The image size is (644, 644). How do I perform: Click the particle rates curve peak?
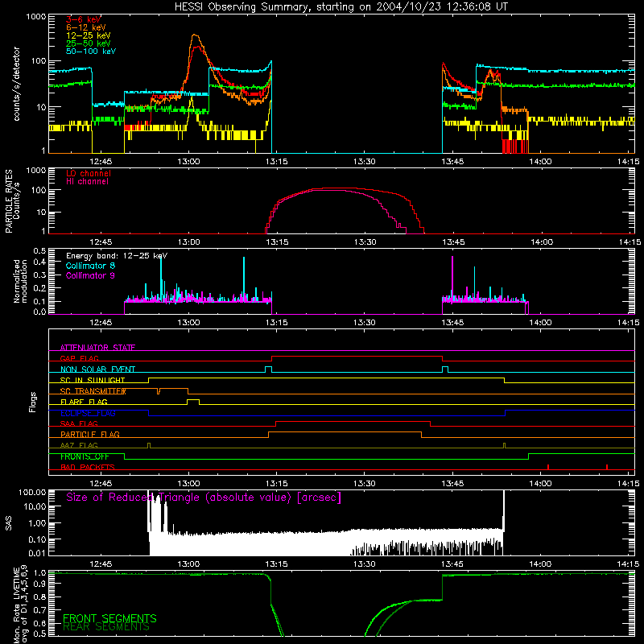(338, 188)
